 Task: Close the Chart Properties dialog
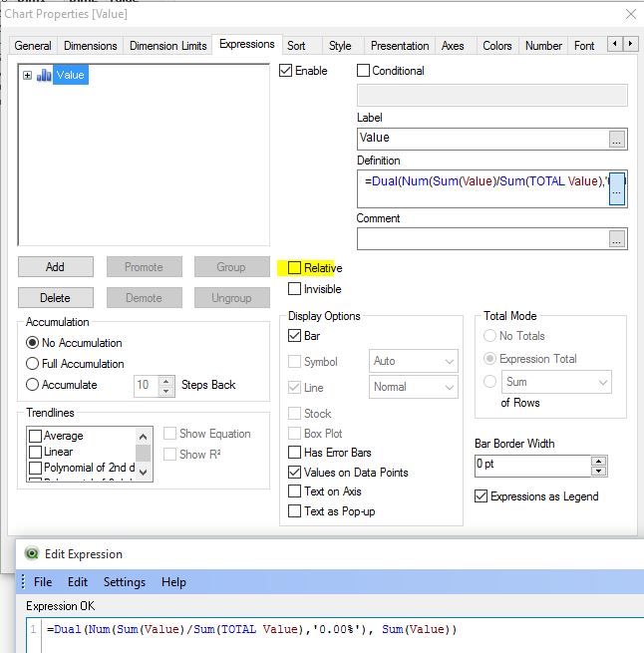631,14
